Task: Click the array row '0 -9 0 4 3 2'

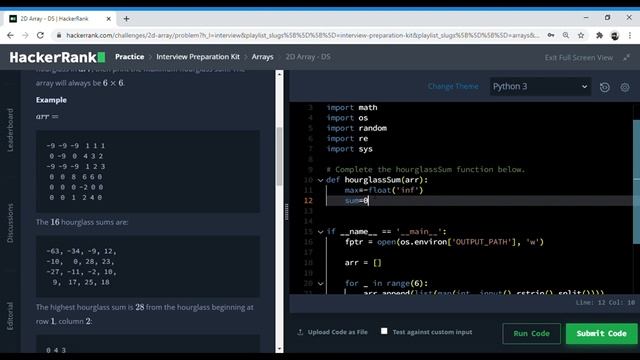Action: [x=76, y=156]
